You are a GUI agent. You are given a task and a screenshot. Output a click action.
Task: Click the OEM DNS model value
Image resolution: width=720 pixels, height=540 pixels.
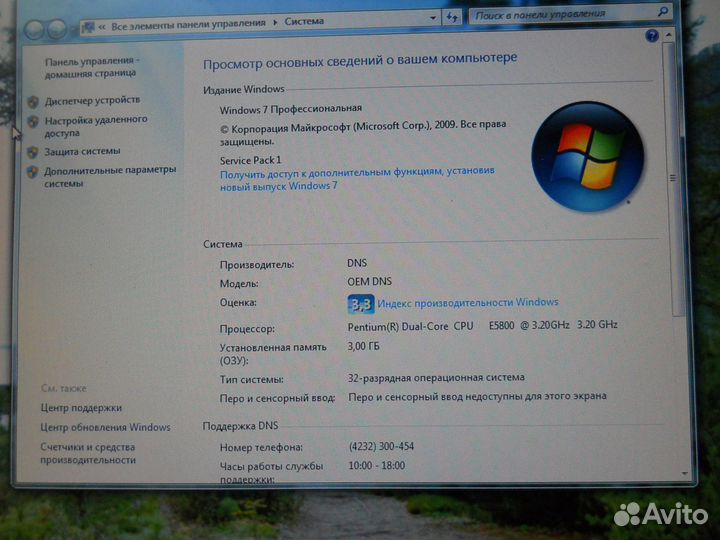click(x=369, y=281)
